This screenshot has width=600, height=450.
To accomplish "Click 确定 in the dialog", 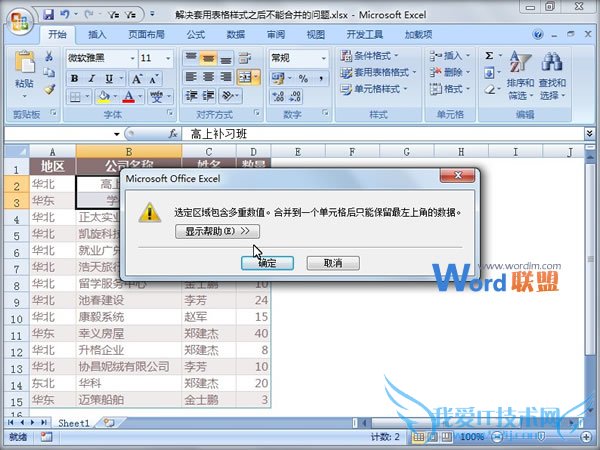I will coord(267,263).
